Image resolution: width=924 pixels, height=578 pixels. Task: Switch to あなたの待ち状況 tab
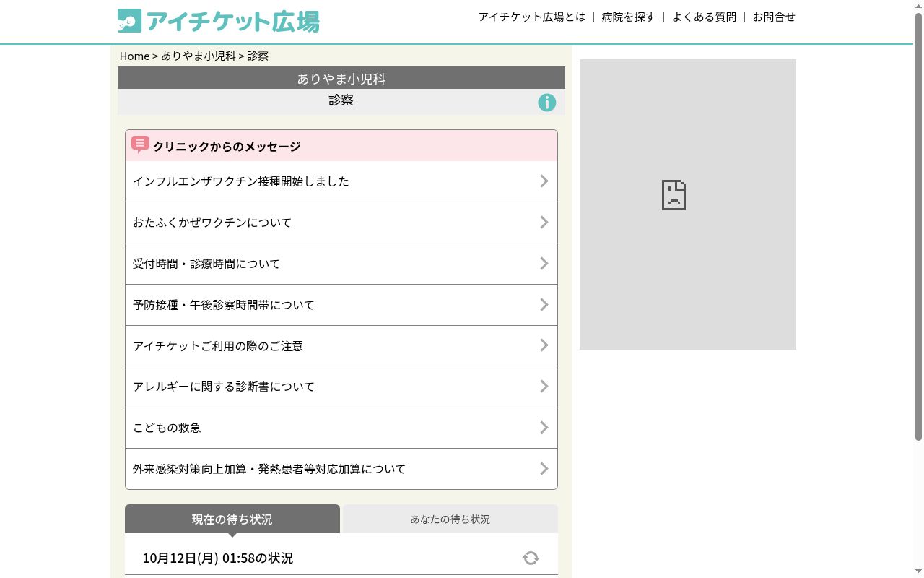450,519
